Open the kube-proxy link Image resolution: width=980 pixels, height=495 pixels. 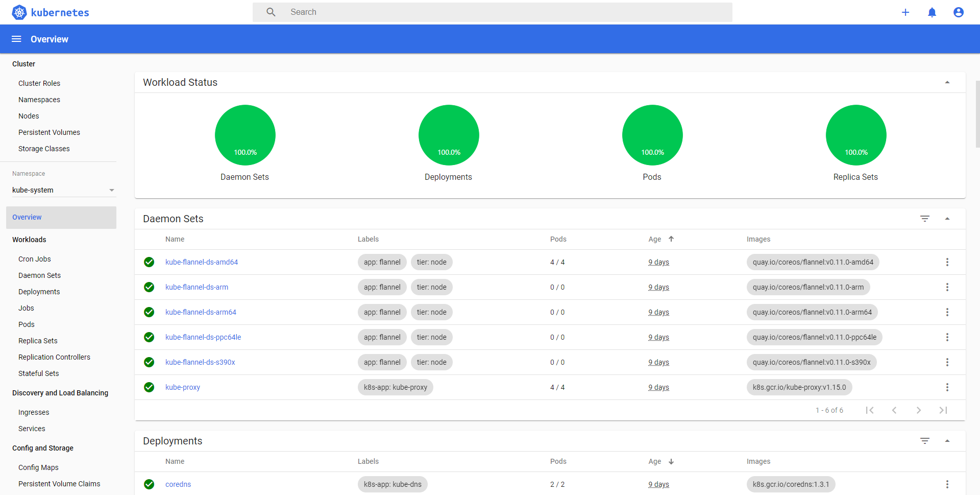pyautogui.click(x=183, y=387)
